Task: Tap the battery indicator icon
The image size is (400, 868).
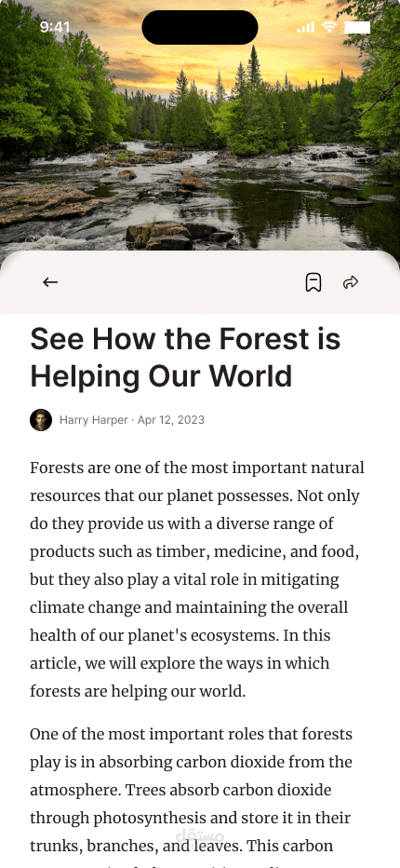Action: click(x=357, y=27)
